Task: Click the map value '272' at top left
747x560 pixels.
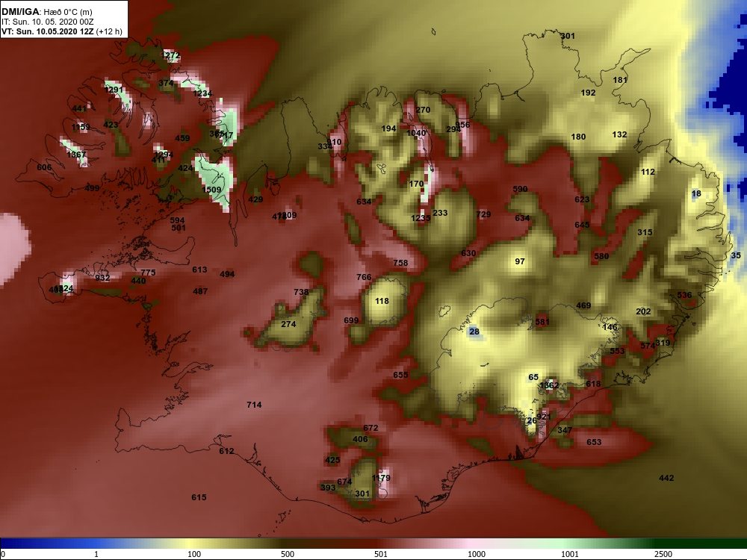Action: (172, 55)
